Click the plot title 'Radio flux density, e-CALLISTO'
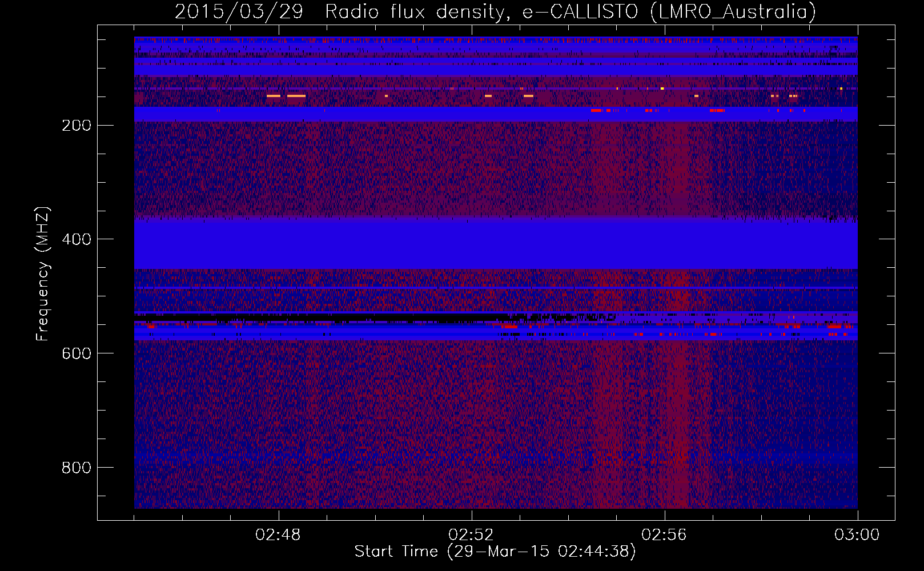924x571 pixels. pyautogui.click(x=481, y=12)
